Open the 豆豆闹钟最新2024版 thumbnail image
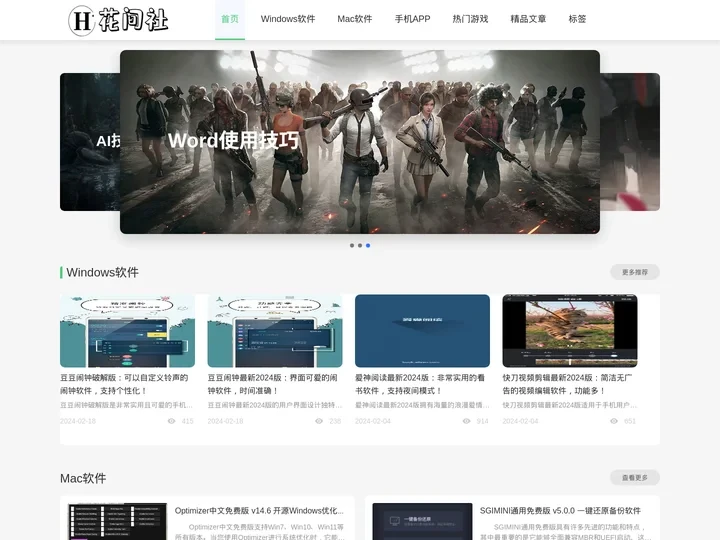The height and width of the screenshot is (540, 720). 275,331
